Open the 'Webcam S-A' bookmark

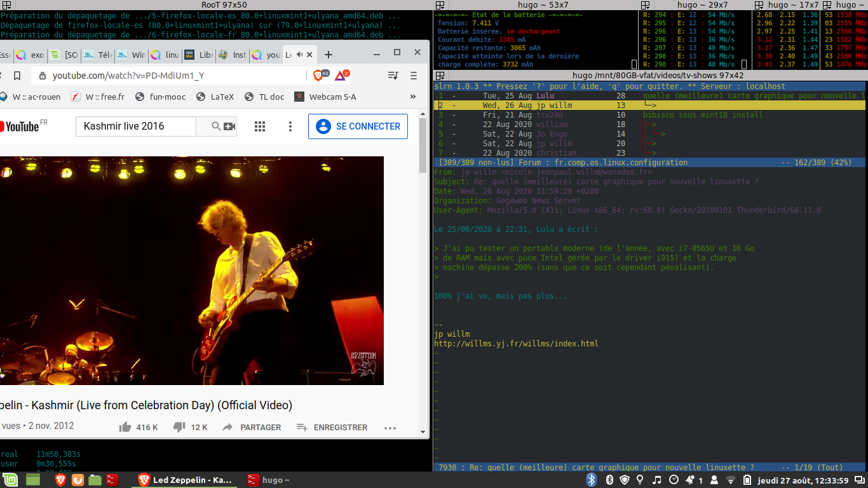point(325,97)
